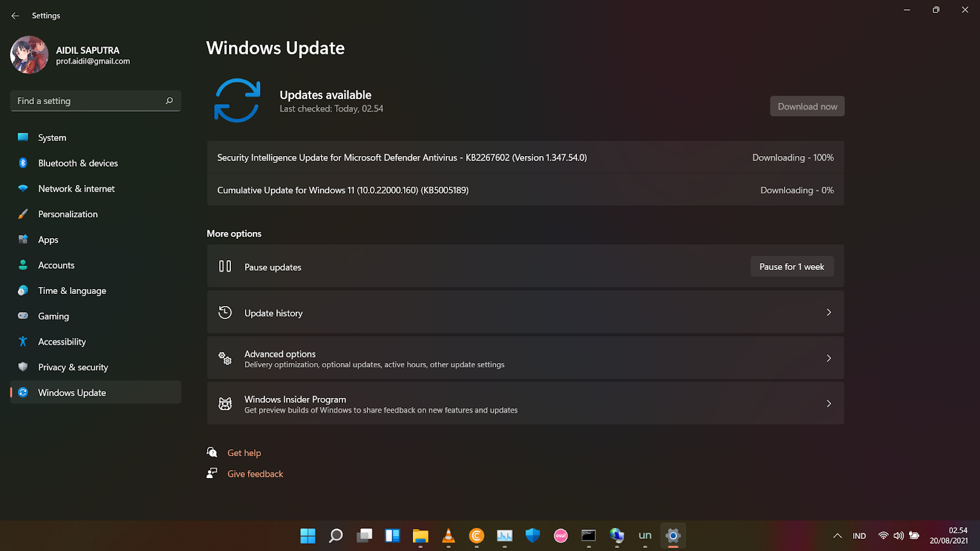Open the Give feedback link

pyautogui.click(x=255, y=474)
